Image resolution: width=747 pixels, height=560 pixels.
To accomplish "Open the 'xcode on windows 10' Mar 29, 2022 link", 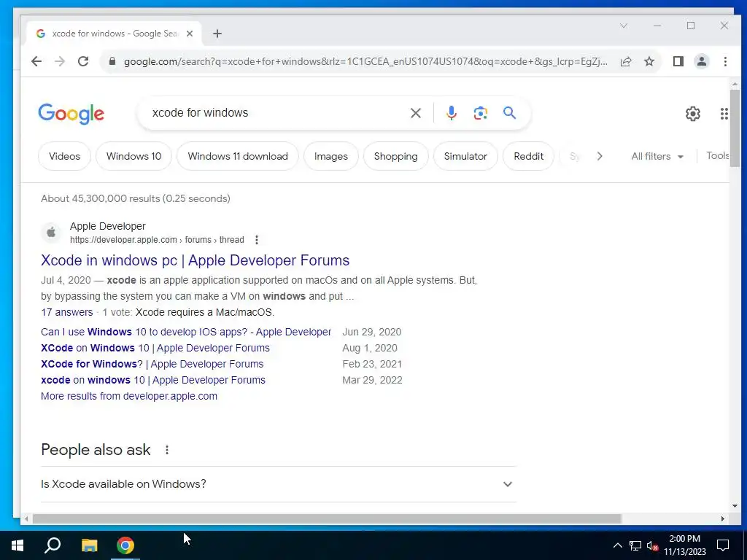I will tap(153, 381).
